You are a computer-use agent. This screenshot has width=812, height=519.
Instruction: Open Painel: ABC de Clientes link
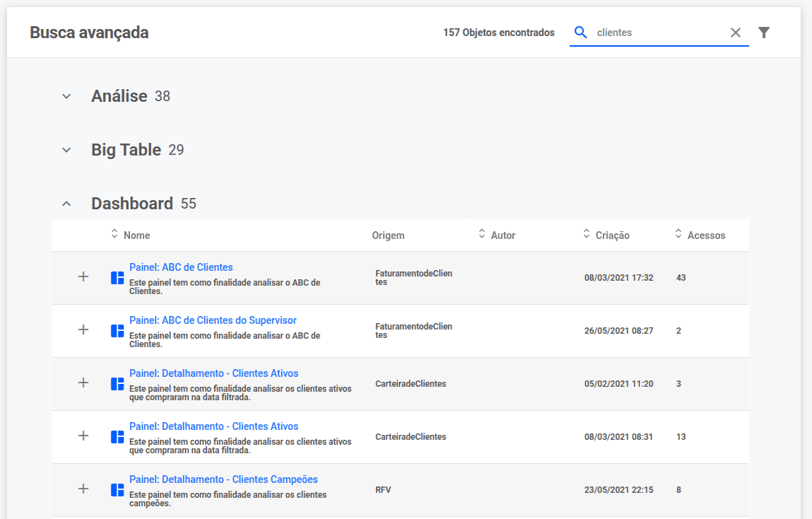point(181,267)
